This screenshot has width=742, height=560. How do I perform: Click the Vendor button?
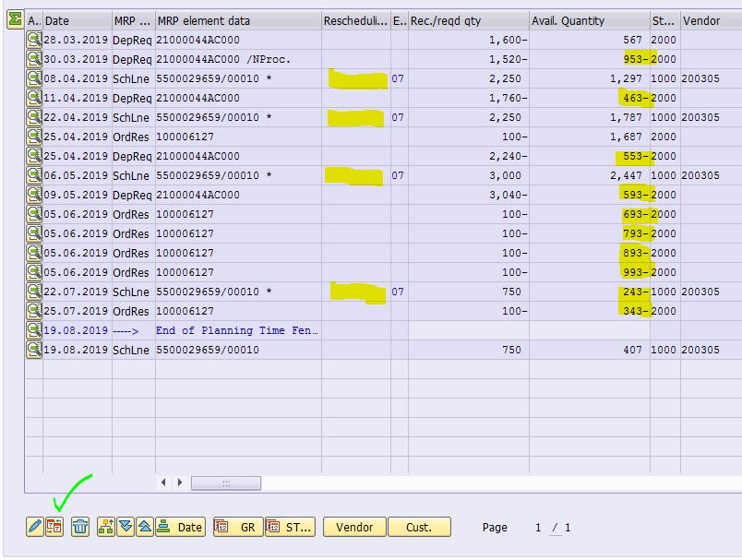[354, 528]
